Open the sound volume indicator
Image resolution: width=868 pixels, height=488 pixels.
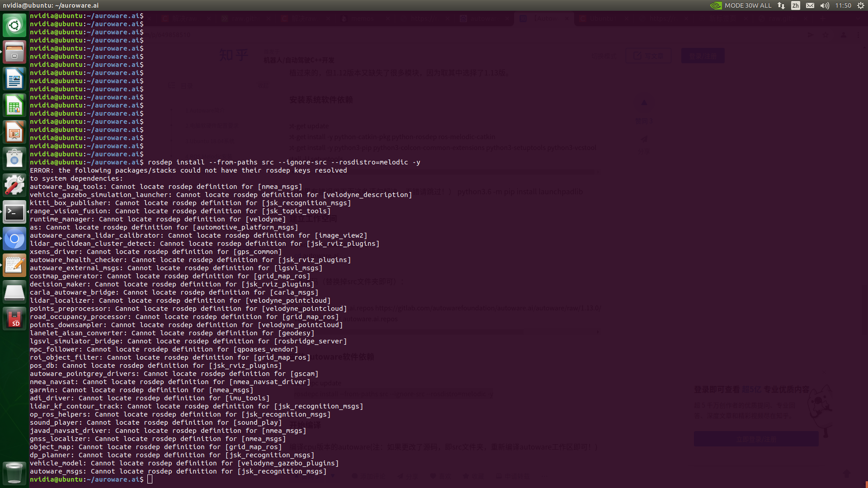825,5
